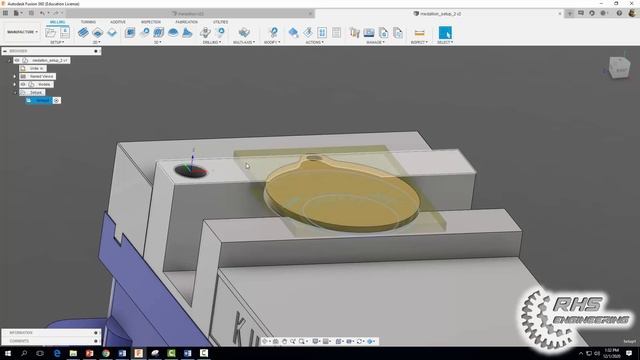Switch to the Additive tab
Screen dimensions: 640x360
(118, 22)
